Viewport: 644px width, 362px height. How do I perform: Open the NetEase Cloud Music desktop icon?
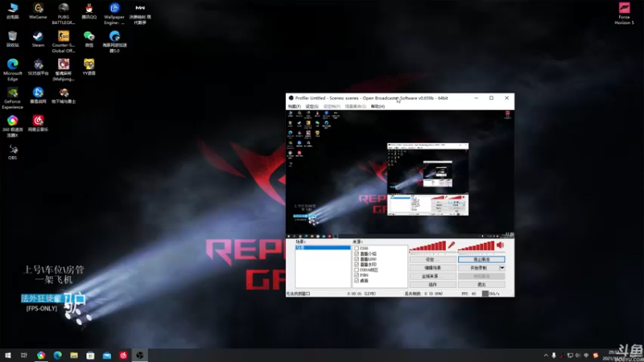point(38,124)
